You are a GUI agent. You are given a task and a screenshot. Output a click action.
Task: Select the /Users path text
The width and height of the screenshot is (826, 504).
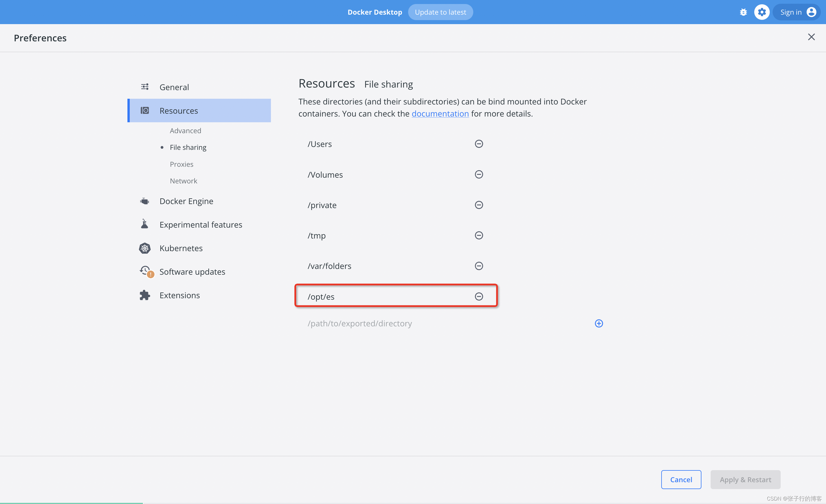click(x=319, y=144)
